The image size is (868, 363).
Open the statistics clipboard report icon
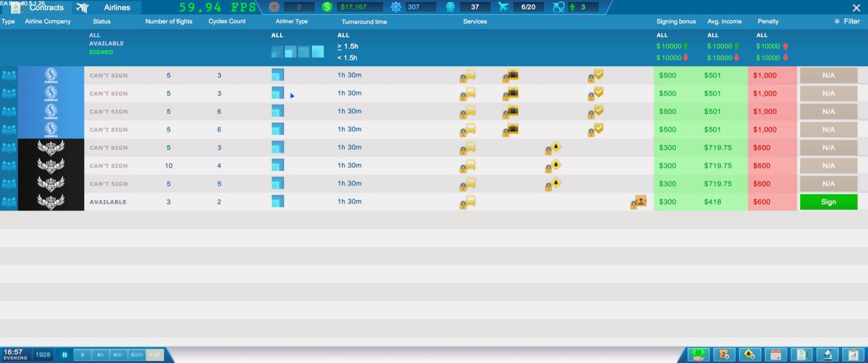coord(853,354)
